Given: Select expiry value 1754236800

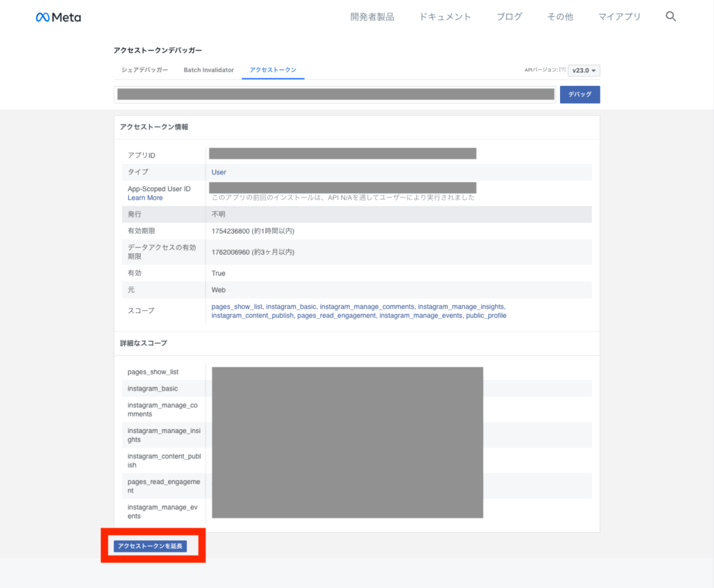Looking at the screenshot, I should [x=230, y=231].
